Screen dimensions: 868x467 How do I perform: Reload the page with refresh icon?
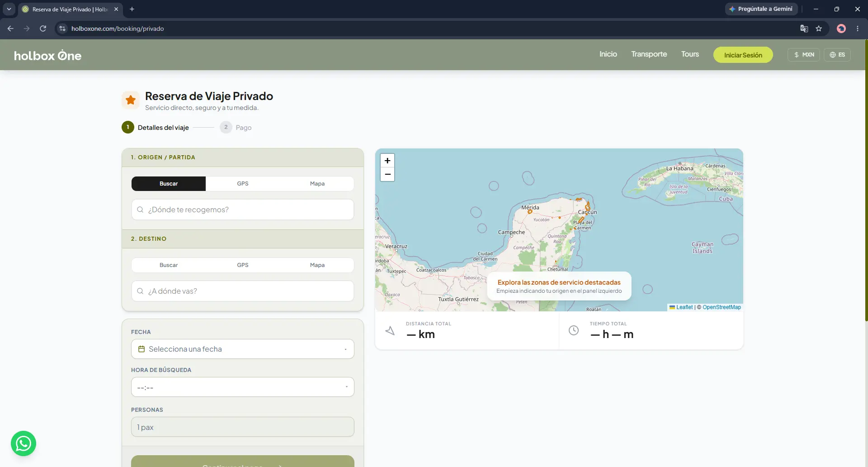[x=43, y=29]
